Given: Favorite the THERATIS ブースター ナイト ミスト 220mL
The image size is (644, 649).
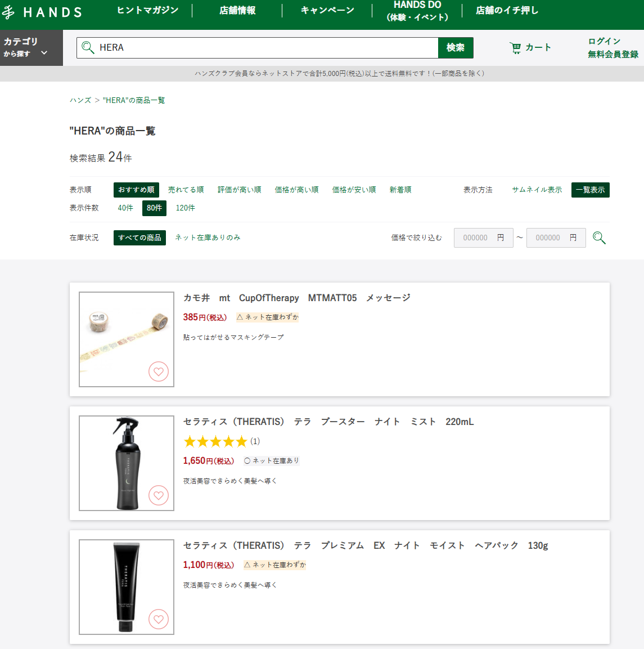Looking at the screenshot, I should [159, 495].
